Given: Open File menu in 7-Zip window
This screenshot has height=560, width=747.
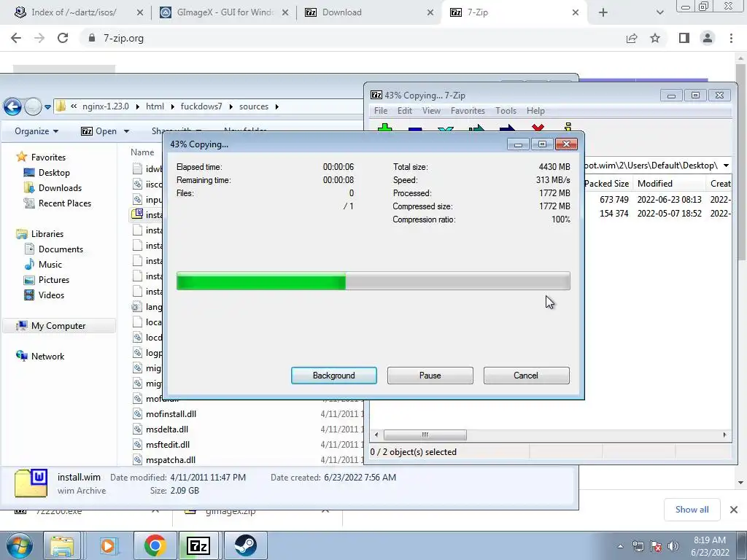Looking at the screenshot, I should click(381, 111).
